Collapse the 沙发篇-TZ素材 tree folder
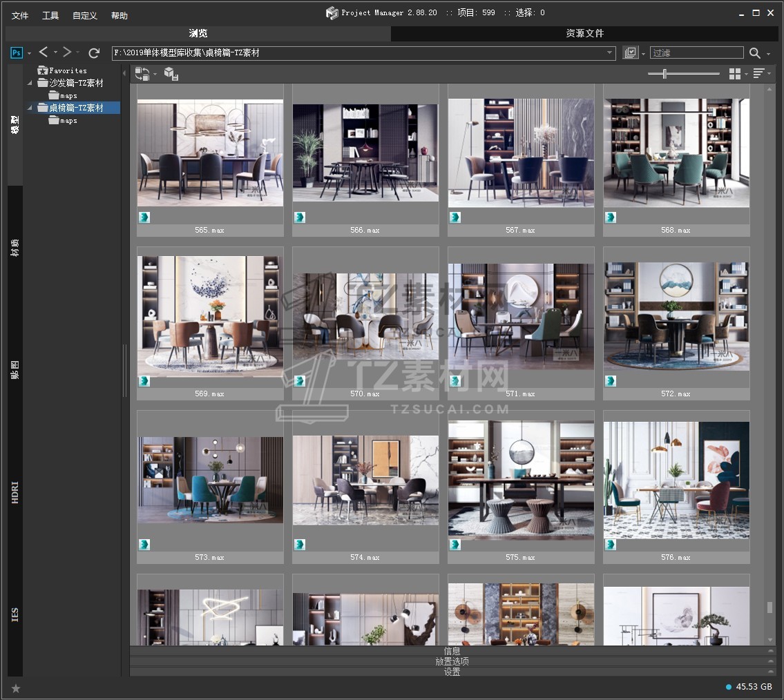This screenshot has height=700, width=784. (x=30, y=84)
